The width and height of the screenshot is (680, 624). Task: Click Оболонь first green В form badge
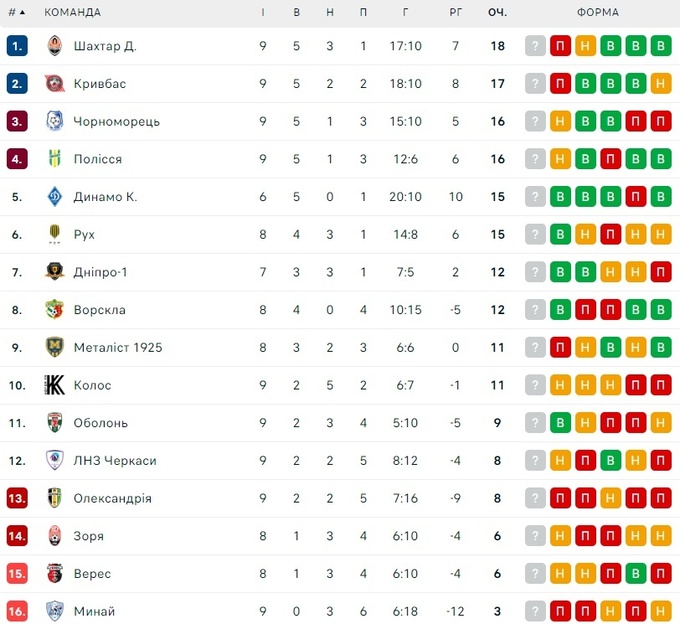point(561,423)
